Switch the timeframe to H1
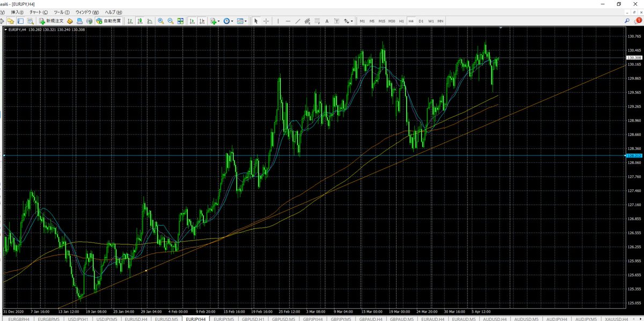644x321 pixels. click(401, 21)
